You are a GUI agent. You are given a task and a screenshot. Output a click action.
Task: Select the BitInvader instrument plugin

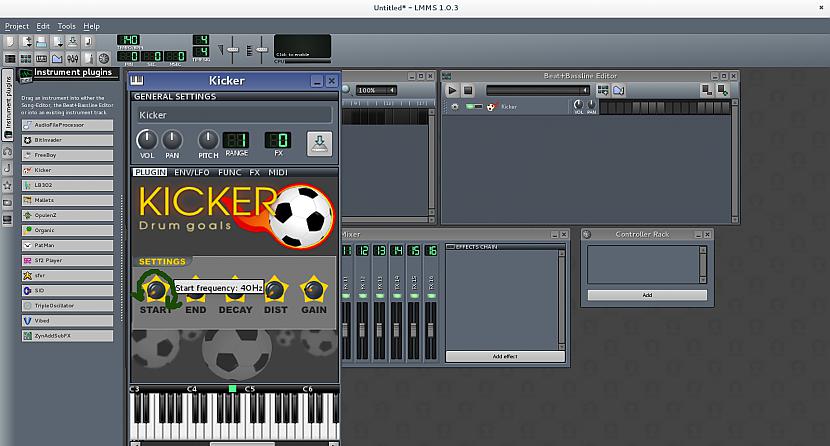(x=67, y=140)
